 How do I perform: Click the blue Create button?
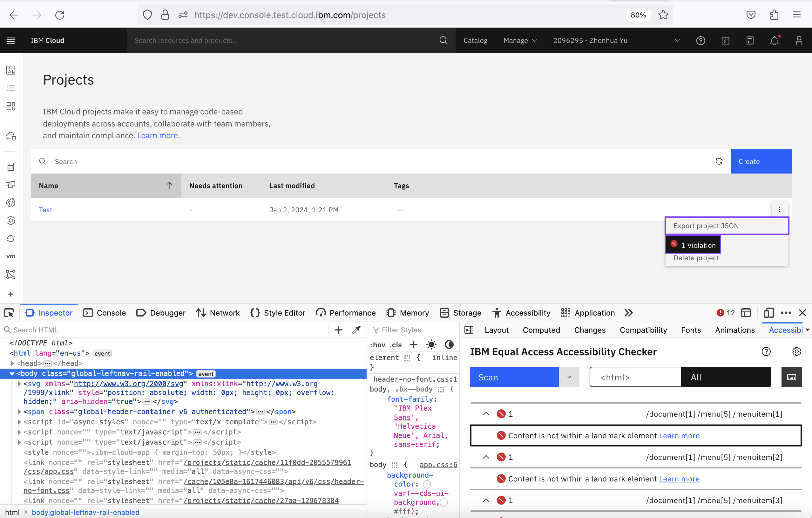click(x=761, y=161)
